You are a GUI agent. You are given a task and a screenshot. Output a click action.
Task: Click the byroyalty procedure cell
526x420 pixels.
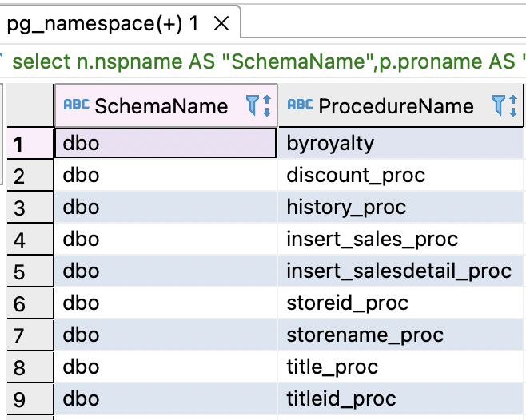[x=400, y=143]
